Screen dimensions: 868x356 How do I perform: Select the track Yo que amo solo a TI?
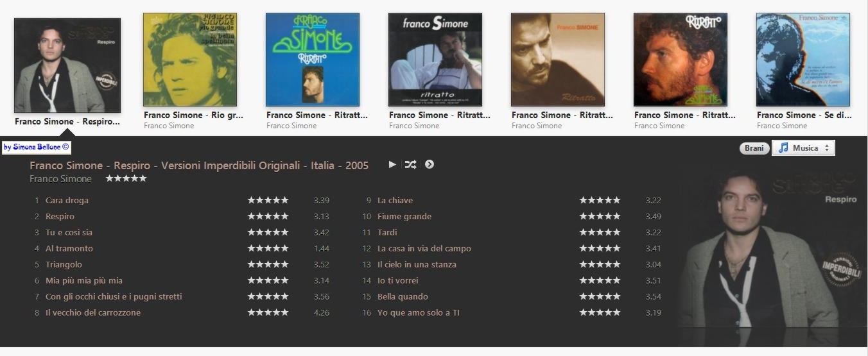[419, 312]
